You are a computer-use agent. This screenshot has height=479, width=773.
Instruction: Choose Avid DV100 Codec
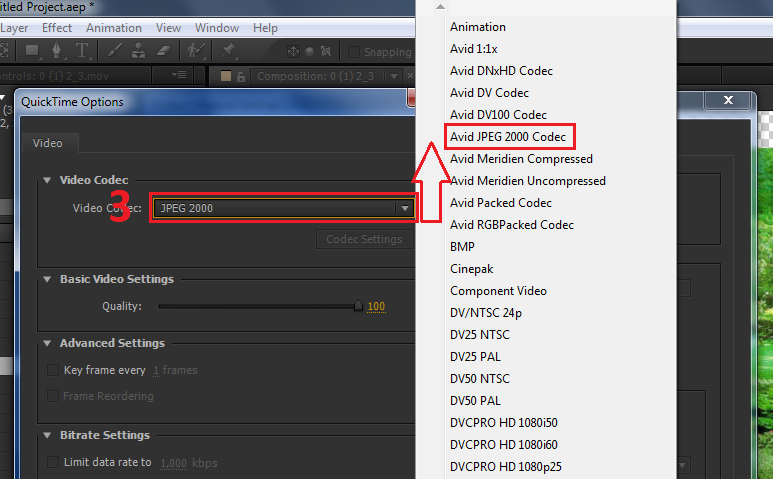click(498, 115)
